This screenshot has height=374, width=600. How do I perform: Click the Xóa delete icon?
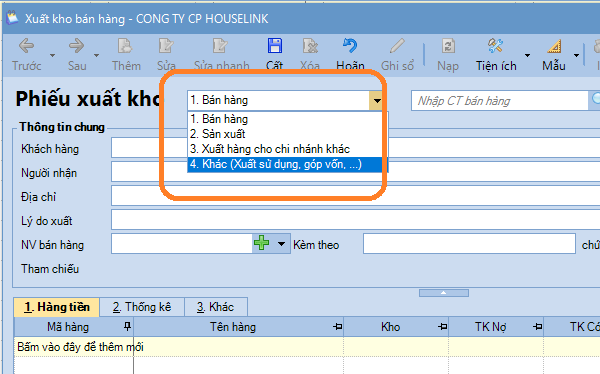tap(310, 46)
